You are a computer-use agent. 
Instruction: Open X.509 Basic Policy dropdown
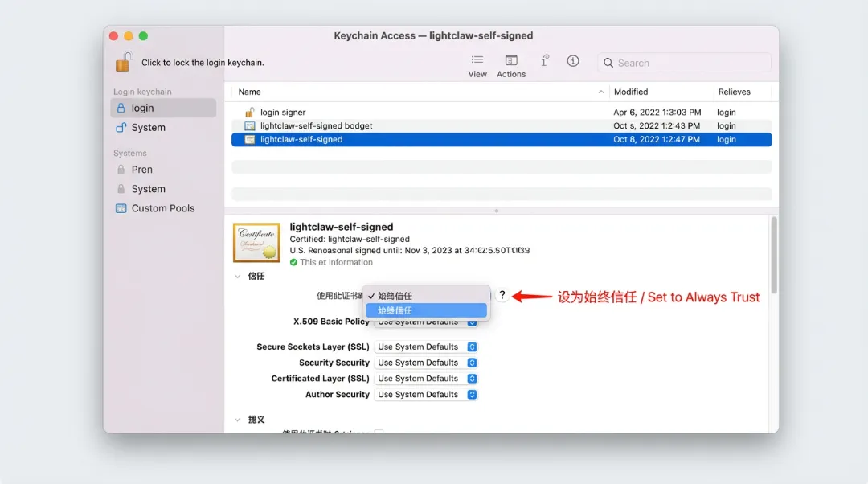426,322
